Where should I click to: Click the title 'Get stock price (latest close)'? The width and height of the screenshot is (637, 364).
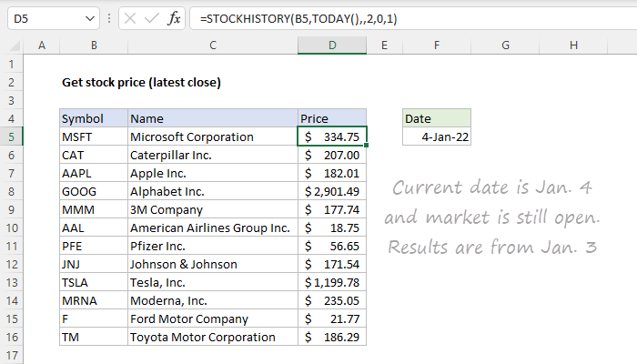pyautogui.click(x=141, y=83)
